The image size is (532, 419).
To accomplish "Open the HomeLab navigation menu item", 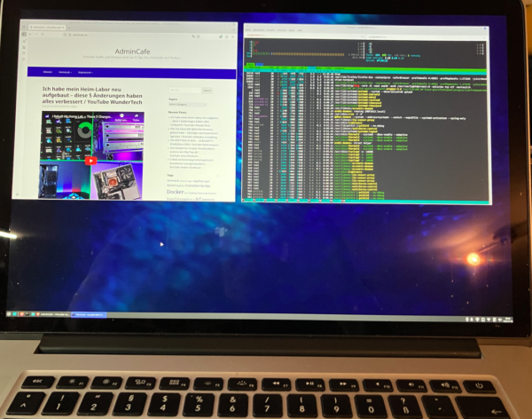I will 64,74.
